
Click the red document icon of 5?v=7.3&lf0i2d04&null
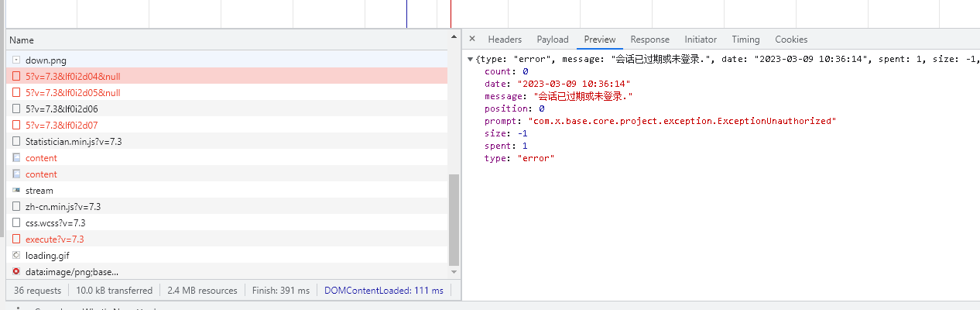click(x=16, y=76)
